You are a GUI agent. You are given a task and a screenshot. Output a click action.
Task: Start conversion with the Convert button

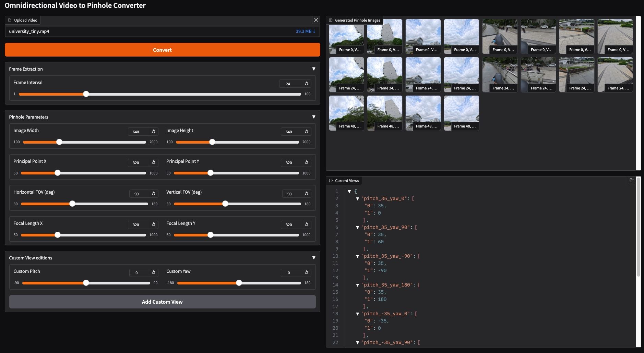[163, 50]
